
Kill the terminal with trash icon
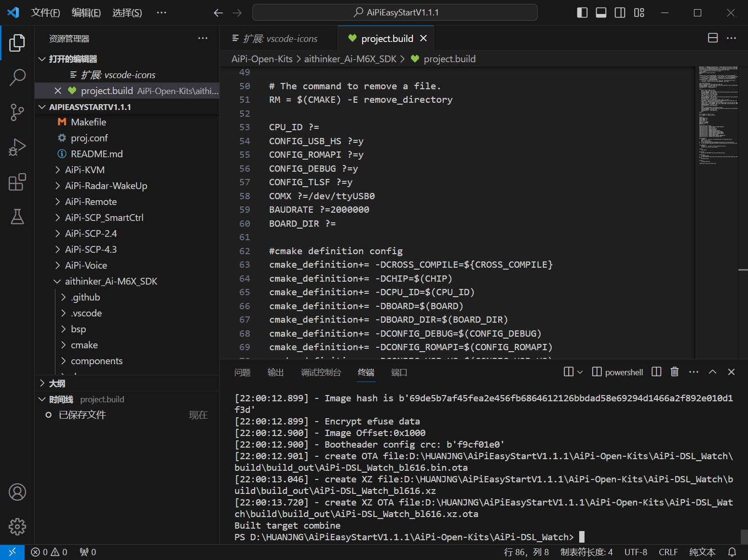(x=675, y=371)
